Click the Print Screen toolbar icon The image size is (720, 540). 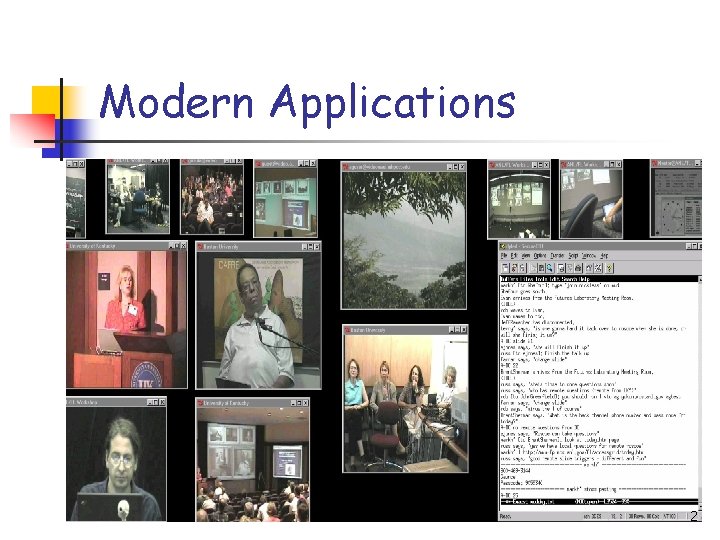click(x=561, y=268)
